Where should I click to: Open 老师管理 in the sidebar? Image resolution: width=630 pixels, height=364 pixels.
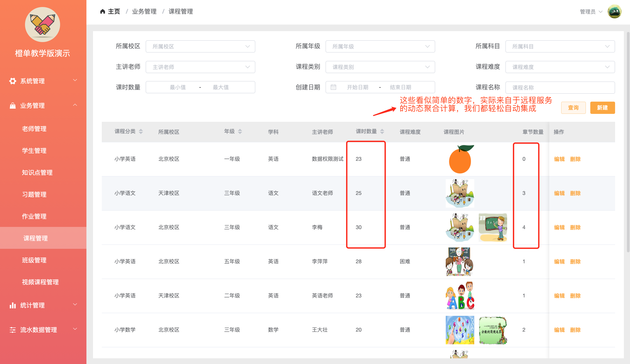(34, 129)
